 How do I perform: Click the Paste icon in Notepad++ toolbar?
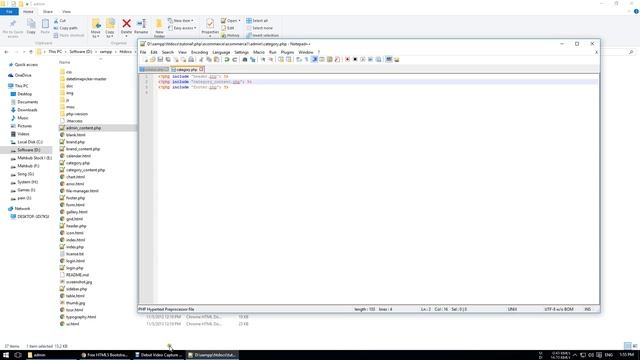216,60
